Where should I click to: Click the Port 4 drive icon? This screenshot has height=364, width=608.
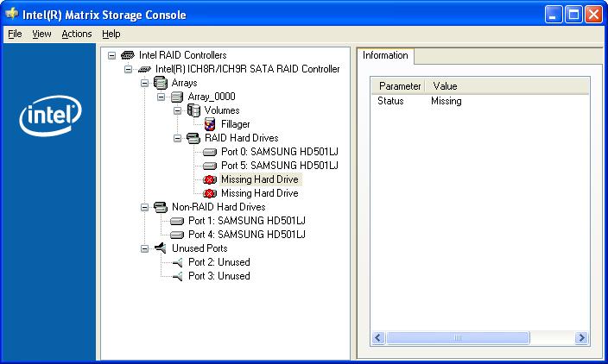177,235
